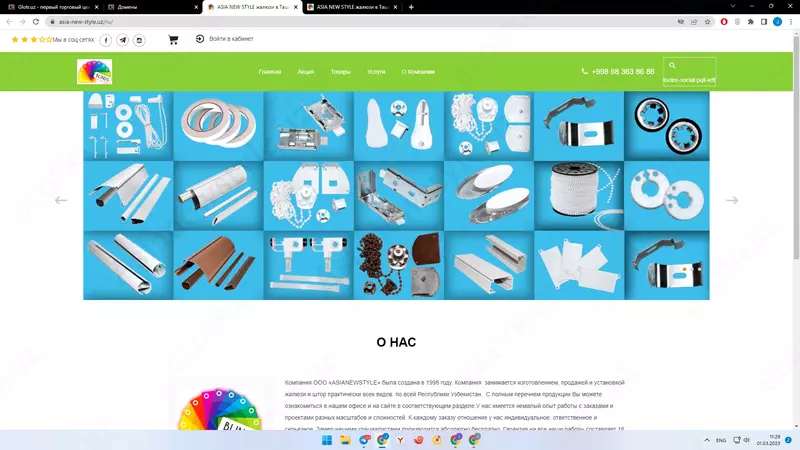Viewport: 800px width, 450px height.
Task: Open the Chrome three-dot menu
Action: [791, 21]
